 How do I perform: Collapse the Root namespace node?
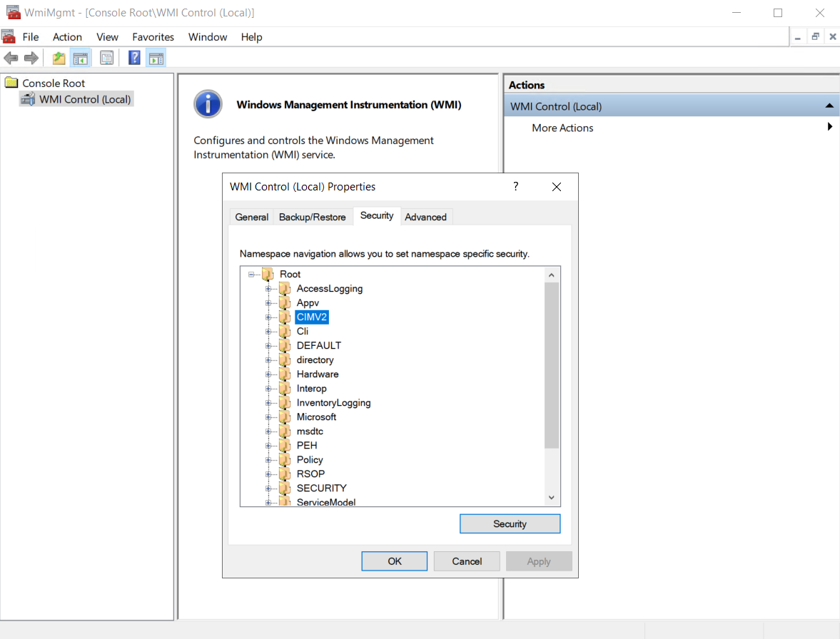pyautogui.click(x=251, y=274)
